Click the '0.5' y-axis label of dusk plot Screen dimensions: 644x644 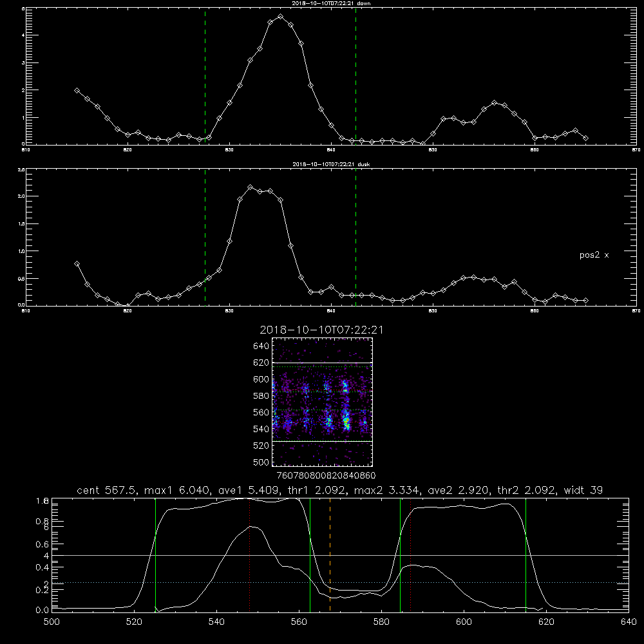pyautogui.click(x=21, y=278)
